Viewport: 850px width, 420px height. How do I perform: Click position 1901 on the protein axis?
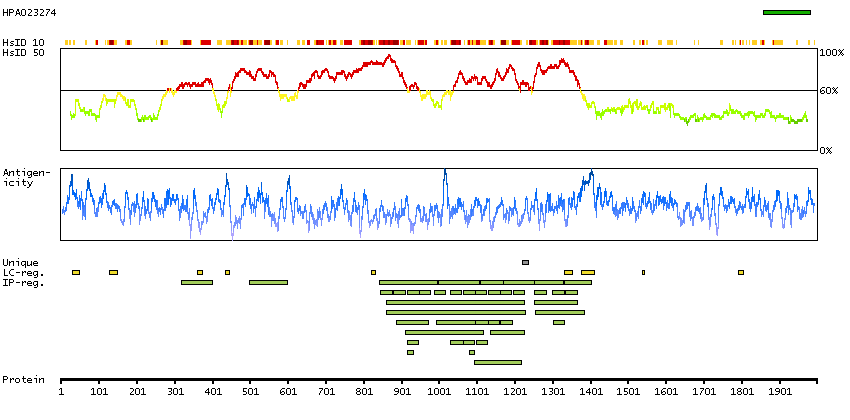pos(780,394)
